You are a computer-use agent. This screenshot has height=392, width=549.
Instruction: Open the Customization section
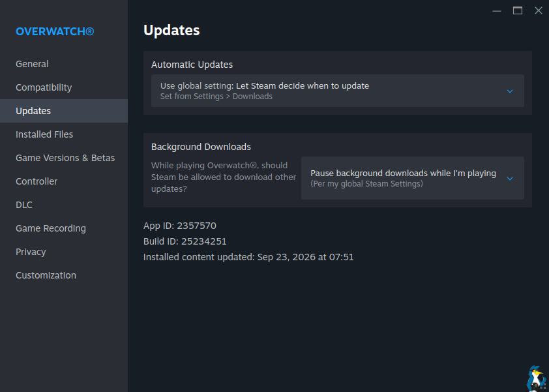coord(64,275)
